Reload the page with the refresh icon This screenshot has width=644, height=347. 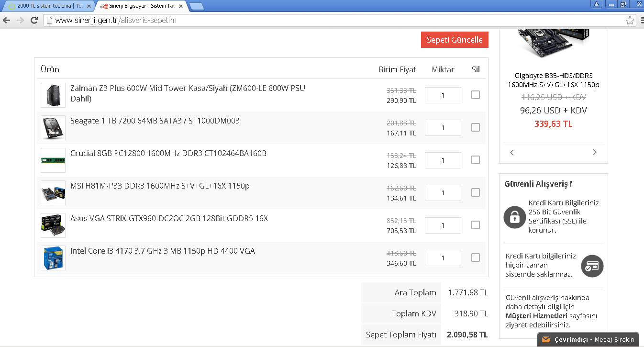point(34,20)
